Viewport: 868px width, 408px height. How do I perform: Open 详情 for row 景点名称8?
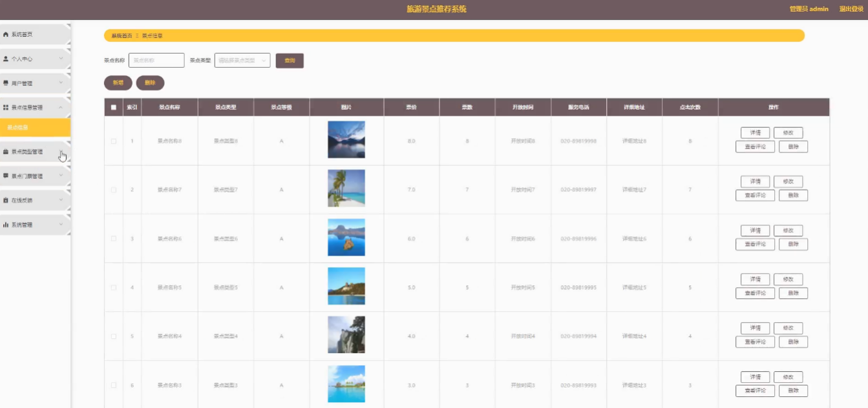click(755, 133)
